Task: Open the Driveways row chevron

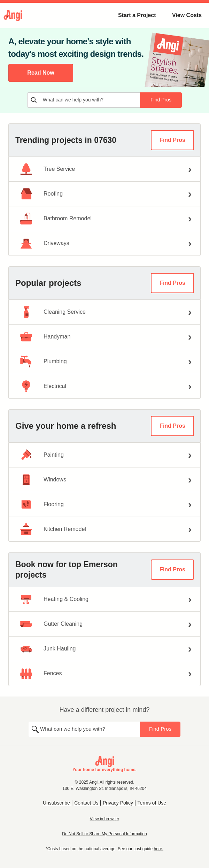Action: pos(190,244)
